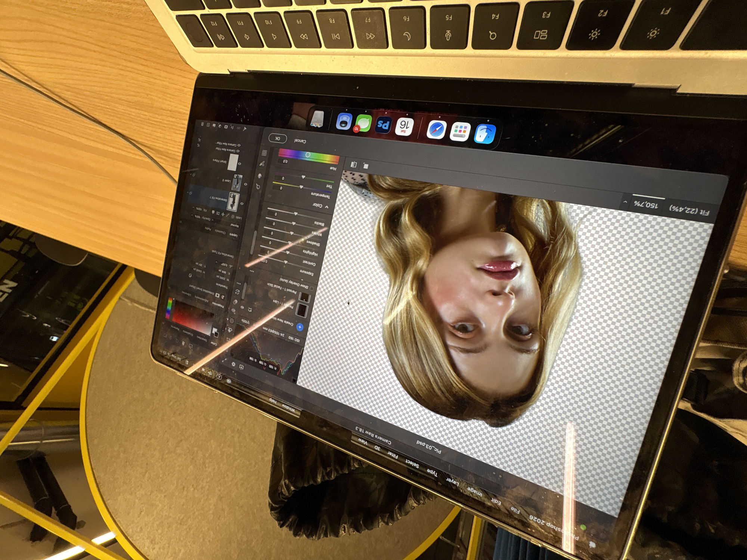Switch to the Swatches tab
Viewport: 747px width, 560px height.
pyautogui.click(x=202, y=339)
